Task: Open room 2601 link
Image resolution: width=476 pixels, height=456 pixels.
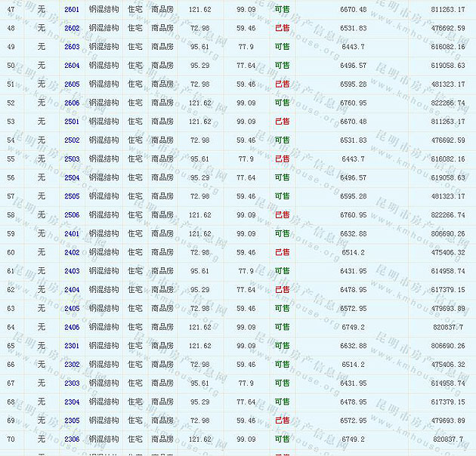Action: click(x=72, y=9)
